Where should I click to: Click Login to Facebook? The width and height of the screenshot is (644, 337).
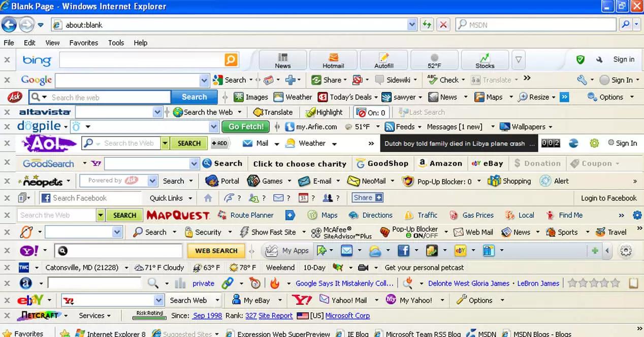click(609, 198)
